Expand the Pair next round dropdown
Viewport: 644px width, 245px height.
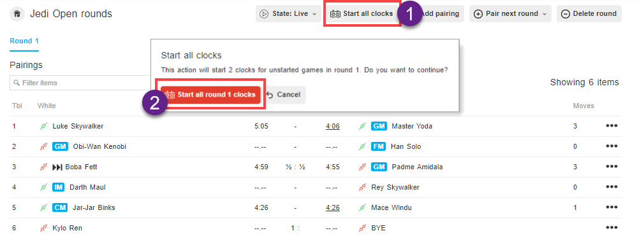coord(510,14)
